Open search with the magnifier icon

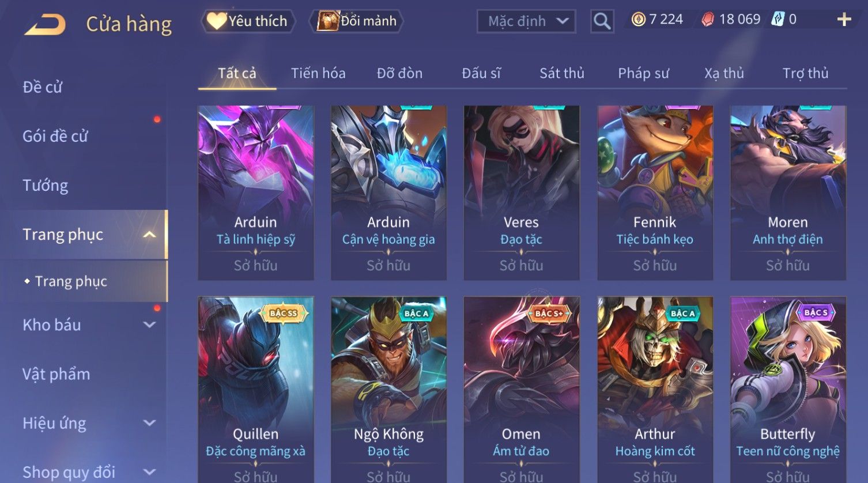[x=602, y=21]
